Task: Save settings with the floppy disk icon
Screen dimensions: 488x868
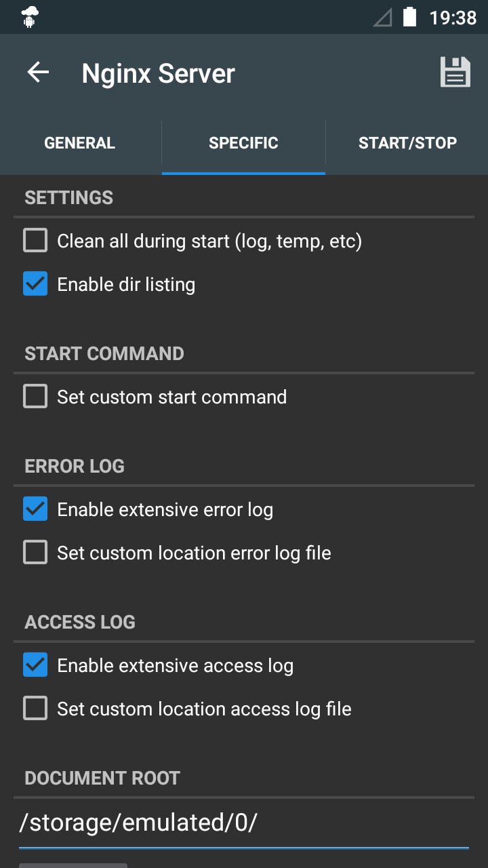Action: pos(455,72)
